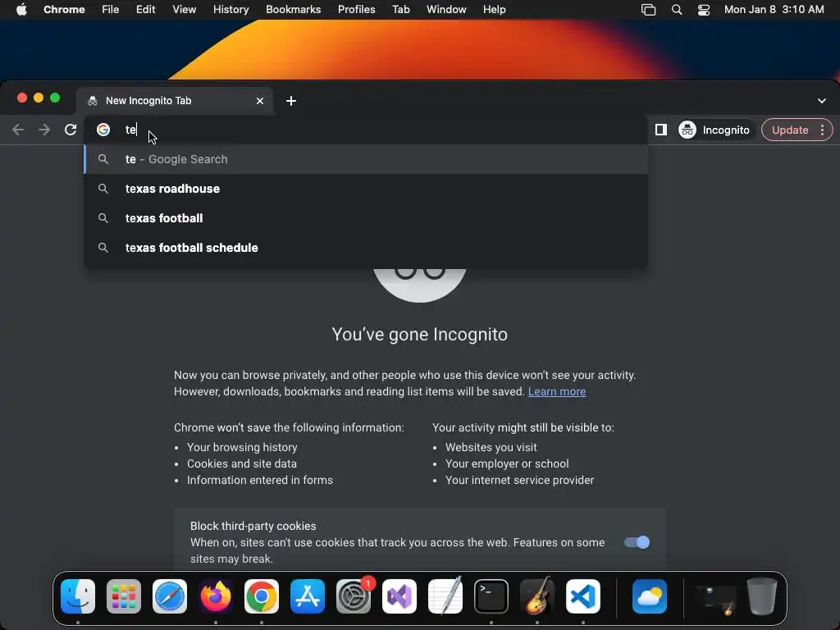Viewport: 840px width, 630px height.
Task: Click the forward navigation arrow
Action: tap(44, 130)
